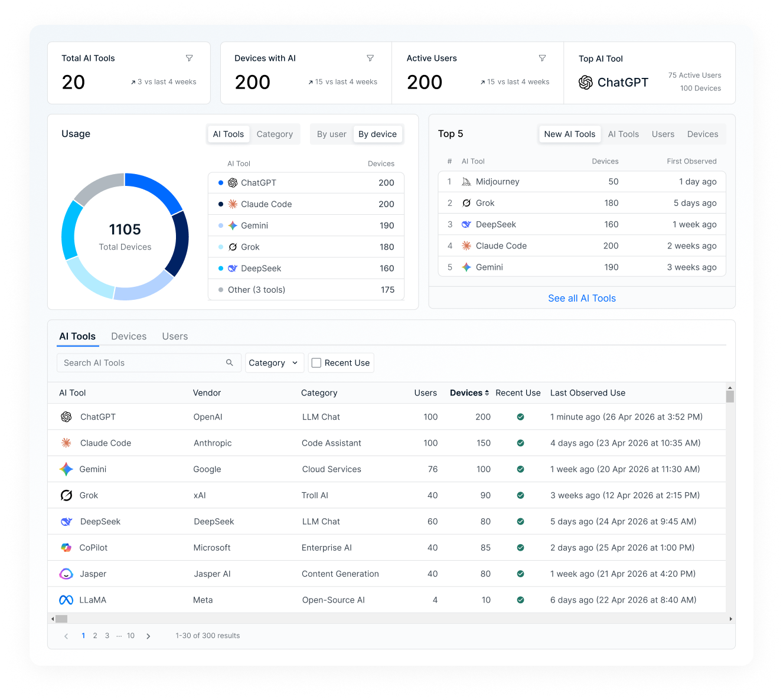Select the Users tab in Top 5
Viewport: 783px width, 700px height.
(663, 134)
